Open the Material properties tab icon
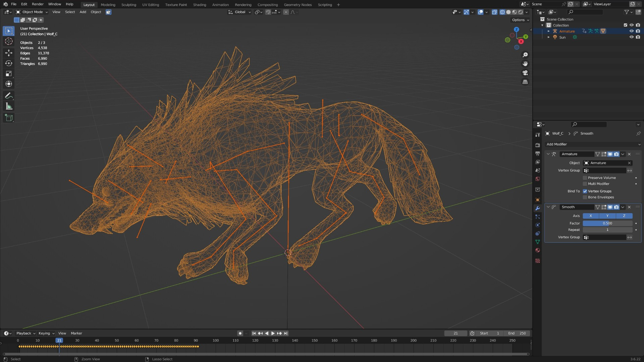Image resolution: width=644 pixels, height=362 pixels. [x=538, y=250]
